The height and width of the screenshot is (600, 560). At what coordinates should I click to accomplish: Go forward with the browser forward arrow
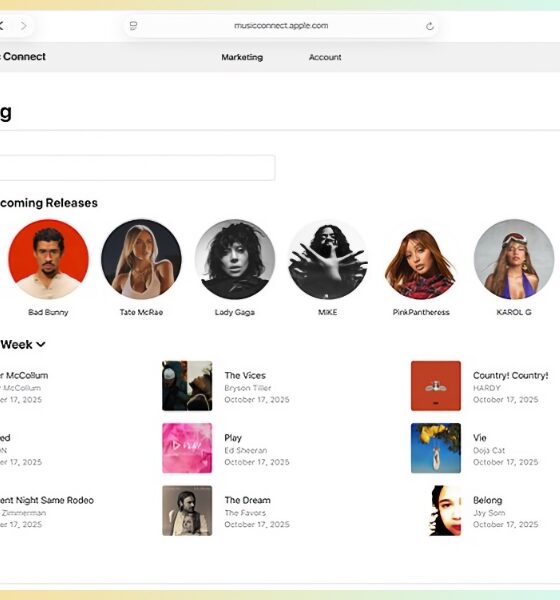click(24, 26)
